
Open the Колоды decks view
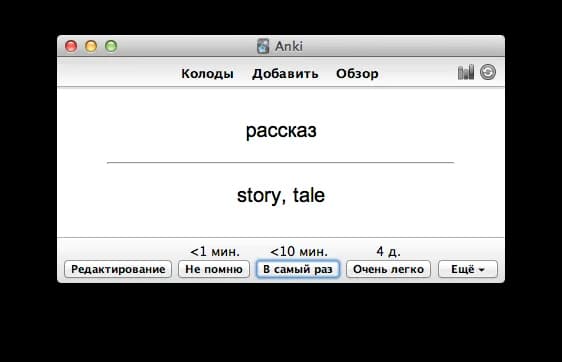point(207,74)
